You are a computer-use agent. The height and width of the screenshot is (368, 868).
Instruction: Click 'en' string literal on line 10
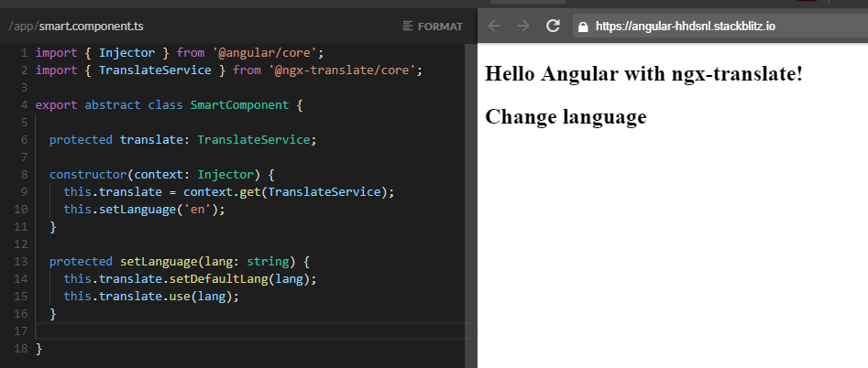click(197, 210)
